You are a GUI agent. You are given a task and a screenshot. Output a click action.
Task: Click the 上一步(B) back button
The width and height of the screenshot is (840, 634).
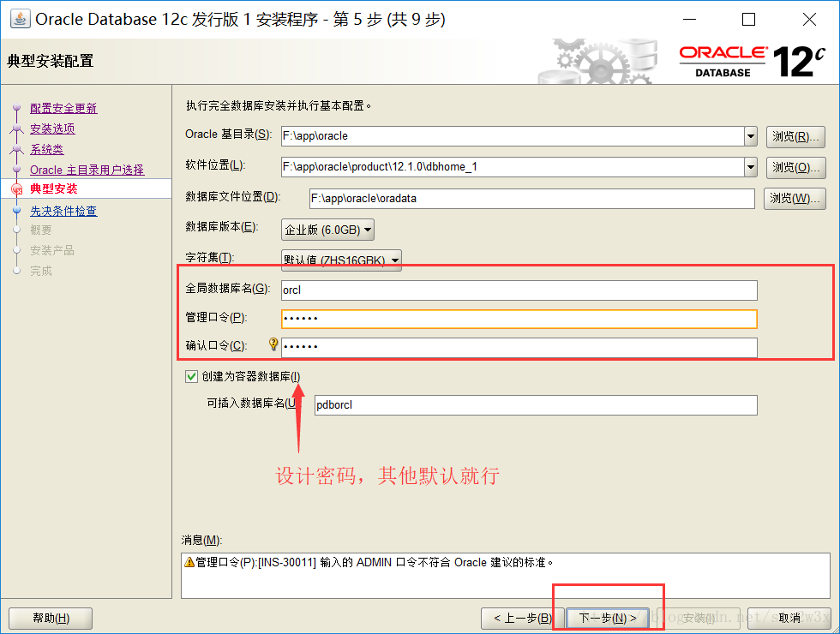pyautogui.click(x=523, y=619)
